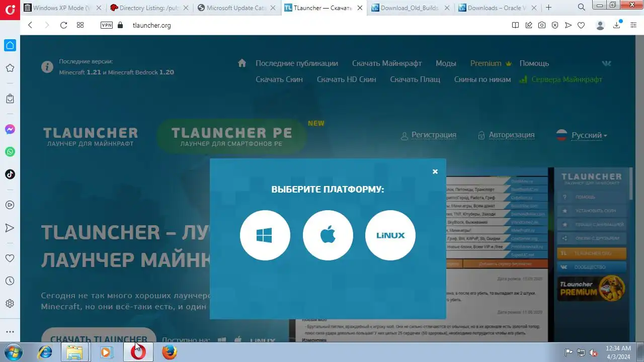Open bookmarks star in sidebar
This screenshot has height=362, width=644.
(x=10, y=68)
